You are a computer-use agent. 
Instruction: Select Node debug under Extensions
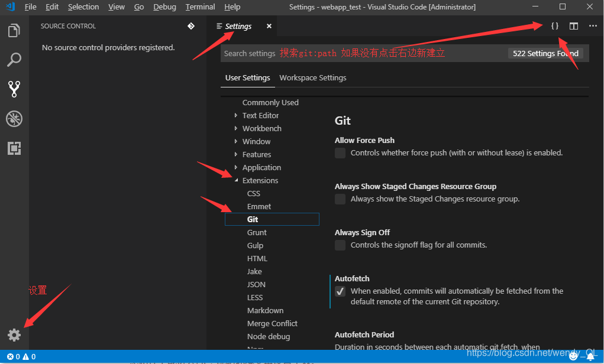(269, 337)
